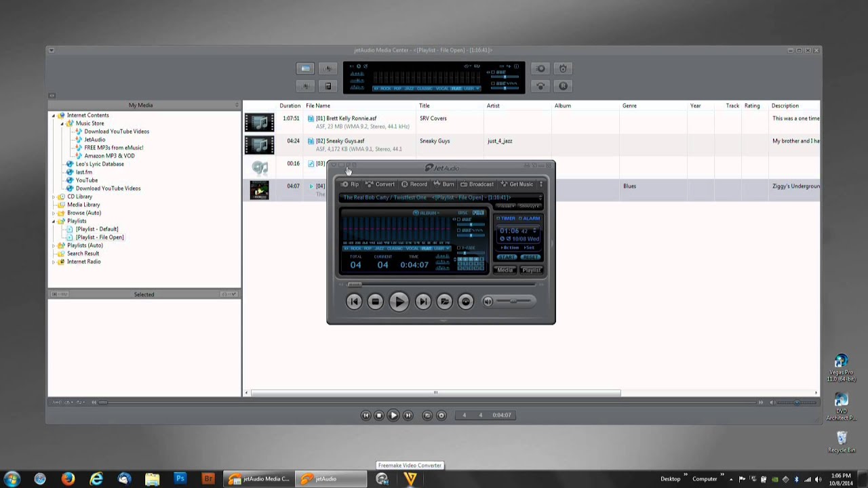Open the Convert tab in JetAudio player
Screen dimensions: 868x488
click(x=380, y=184)
